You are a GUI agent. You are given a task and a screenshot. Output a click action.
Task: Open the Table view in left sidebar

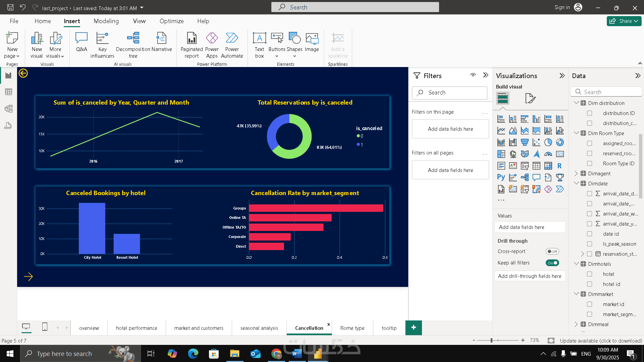coord(8,92)
